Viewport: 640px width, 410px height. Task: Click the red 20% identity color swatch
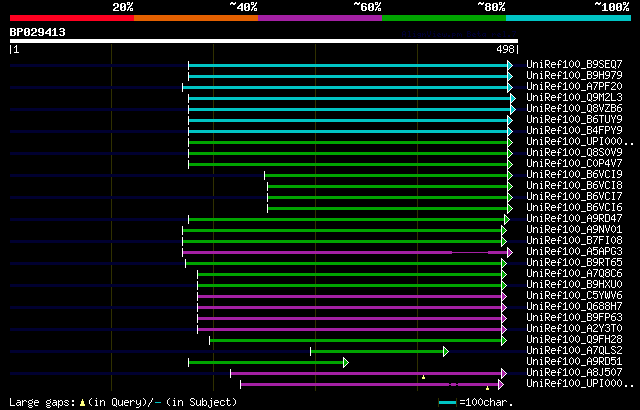click(72, 18)
